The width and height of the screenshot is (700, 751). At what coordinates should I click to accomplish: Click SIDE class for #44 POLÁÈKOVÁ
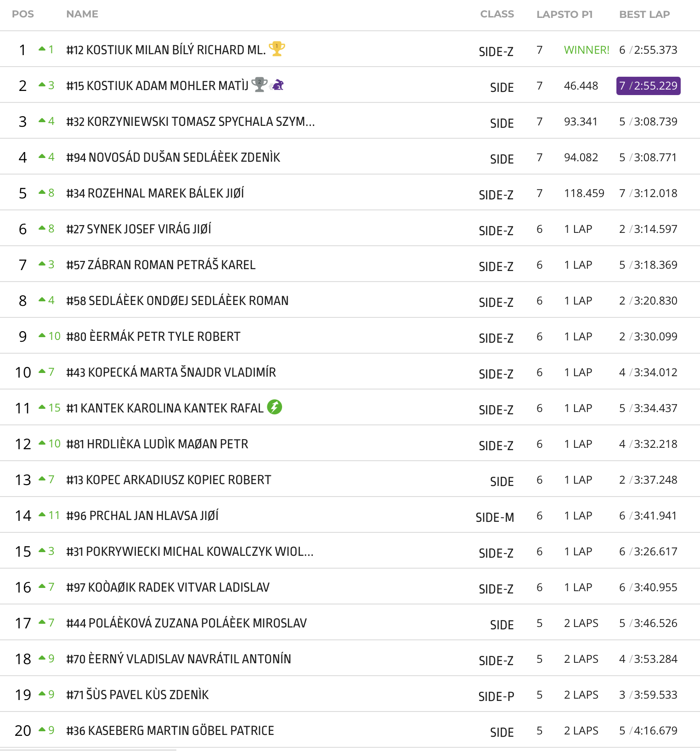point(502,625)
